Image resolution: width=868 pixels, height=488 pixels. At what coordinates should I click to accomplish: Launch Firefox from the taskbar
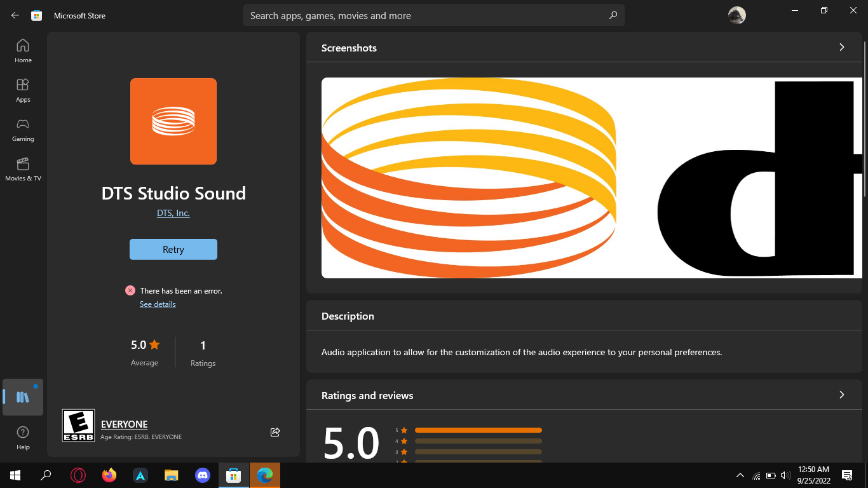pos(109,475)
